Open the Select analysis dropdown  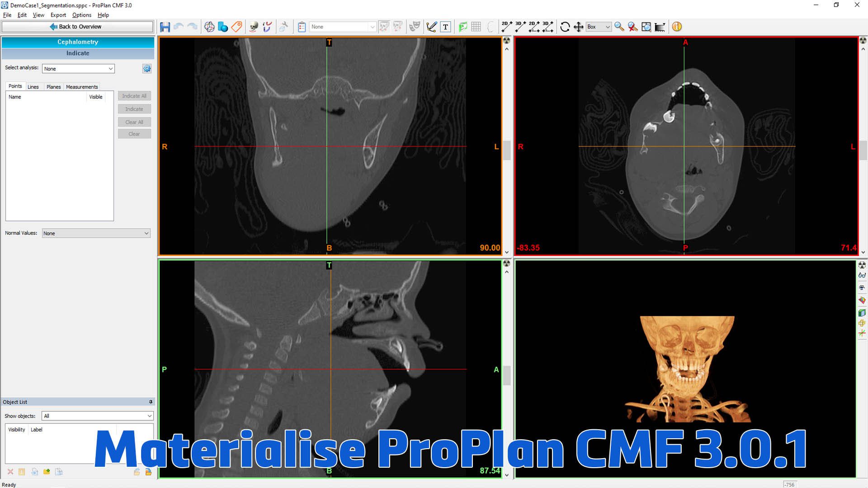pos(78,69)
